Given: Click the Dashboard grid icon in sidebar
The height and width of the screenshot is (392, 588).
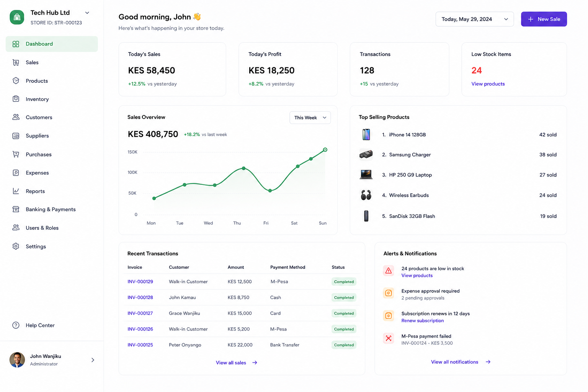Looking at the screenshot, I should point(16,44).
